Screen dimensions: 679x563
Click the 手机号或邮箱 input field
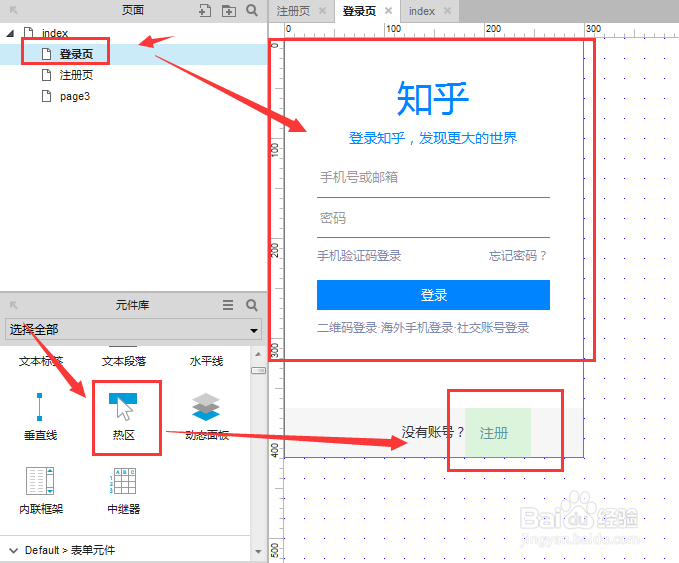click(433, 178)
